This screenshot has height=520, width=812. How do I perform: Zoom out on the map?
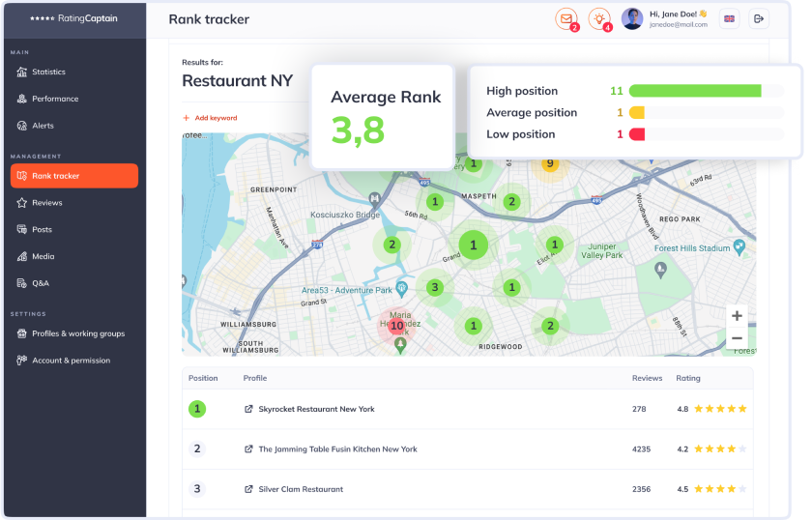point(737,338)
